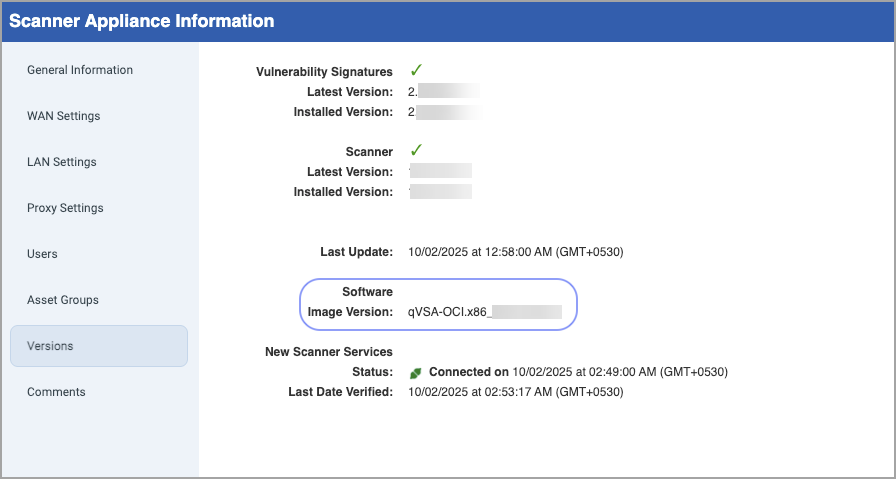This screenshot has height=479, width=896.
Task: Select the Users sidebar item
Action: point(42,254)
